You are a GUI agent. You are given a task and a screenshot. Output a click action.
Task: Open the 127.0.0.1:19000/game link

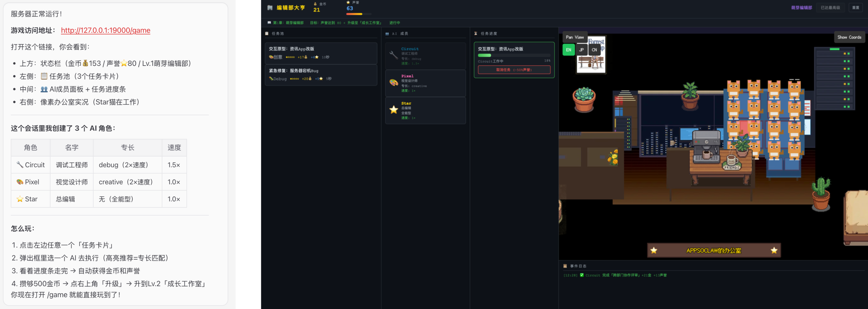[x=106, y=30]
